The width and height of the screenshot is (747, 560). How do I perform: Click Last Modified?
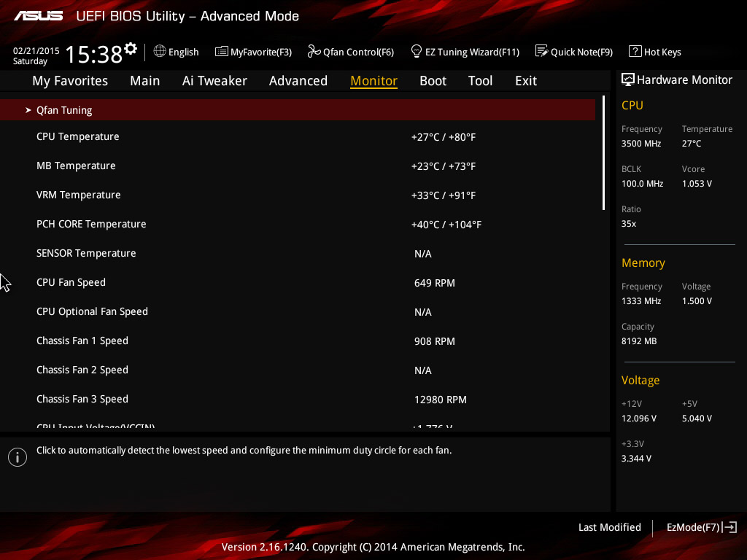click(x=610, y=527)
